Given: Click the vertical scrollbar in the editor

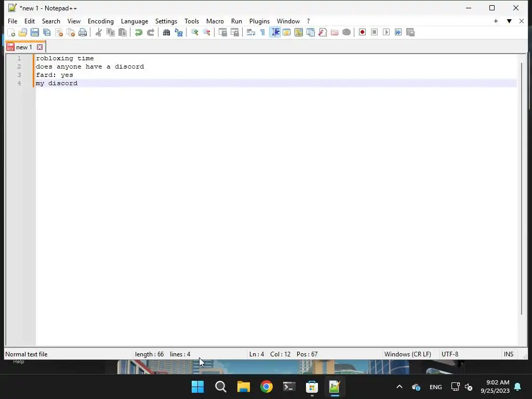Looking at the screenshot, I should [x=522, y=188].
